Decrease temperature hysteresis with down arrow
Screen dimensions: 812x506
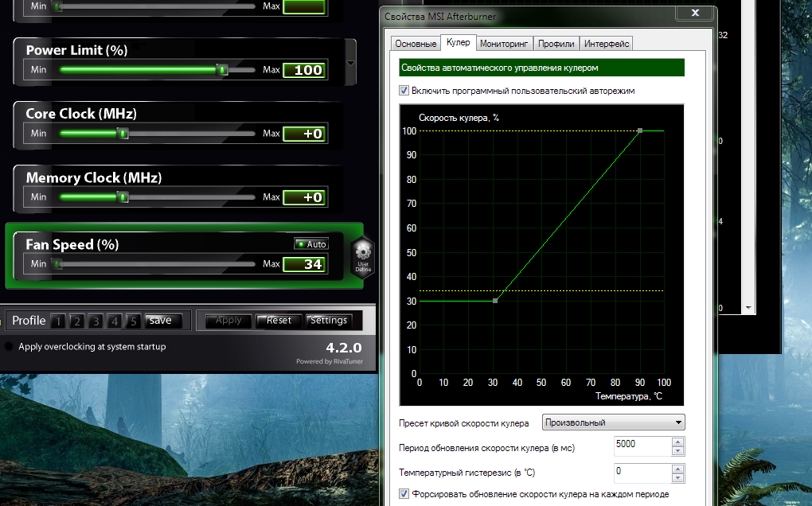click(678, 478)
